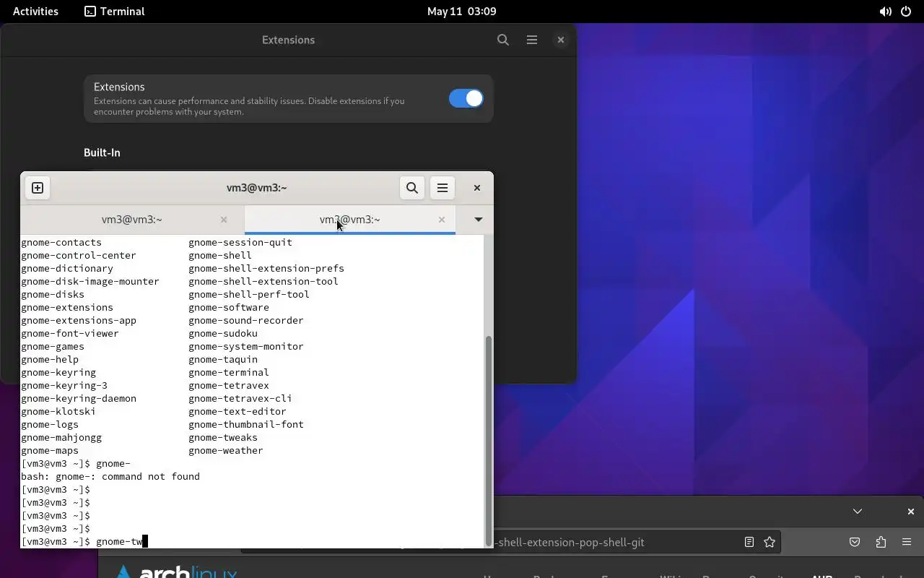Bookmark the page with the star icon
This screenshot has height=578, width=924.
pos(770,542)
